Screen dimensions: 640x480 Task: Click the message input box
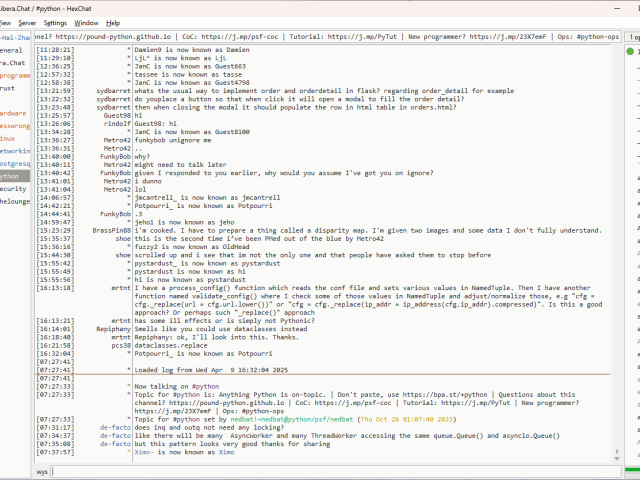point(330,471)
